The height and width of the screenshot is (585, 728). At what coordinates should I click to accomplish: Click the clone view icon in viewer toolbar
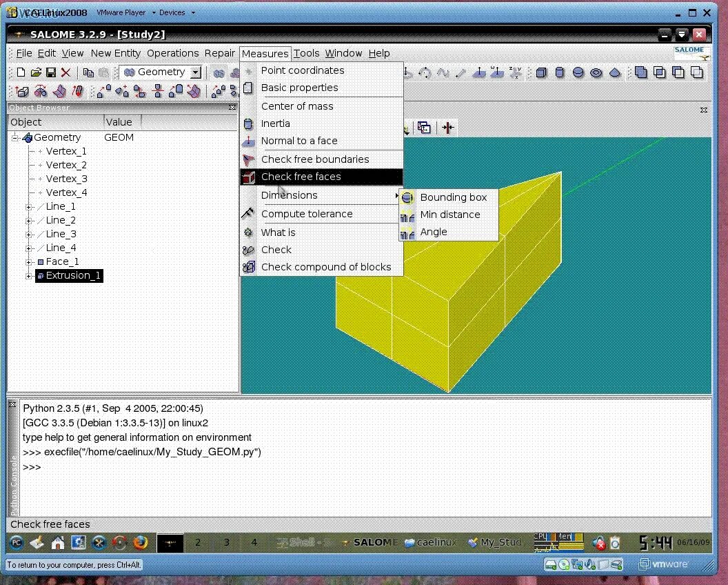coord(424,128)
